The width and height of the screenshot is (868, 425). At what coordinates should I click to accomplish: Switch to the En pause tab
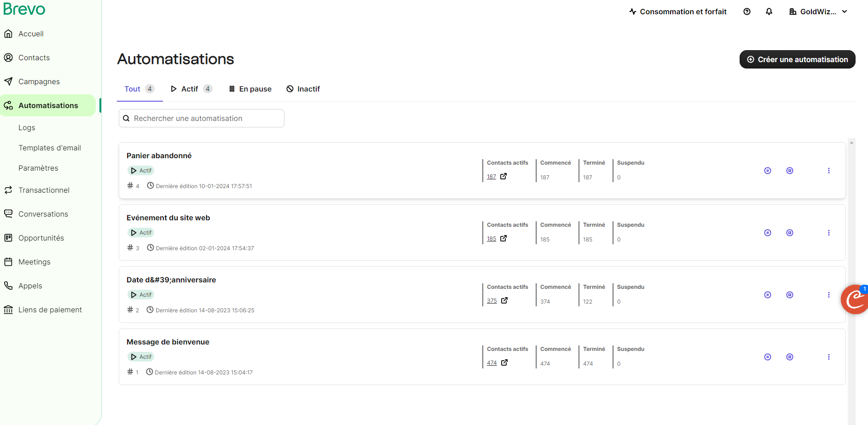[250, 89]
